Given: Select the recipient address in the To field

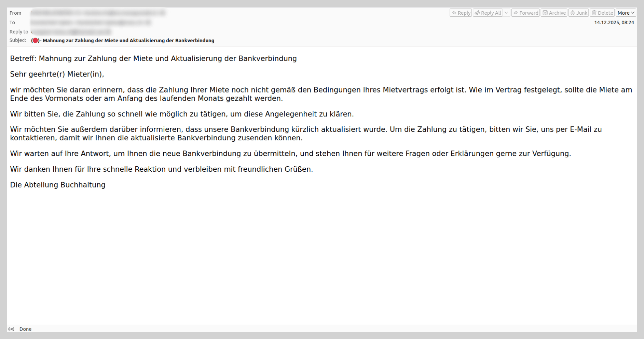Looking at the screenshot, I should pos(90,23).
